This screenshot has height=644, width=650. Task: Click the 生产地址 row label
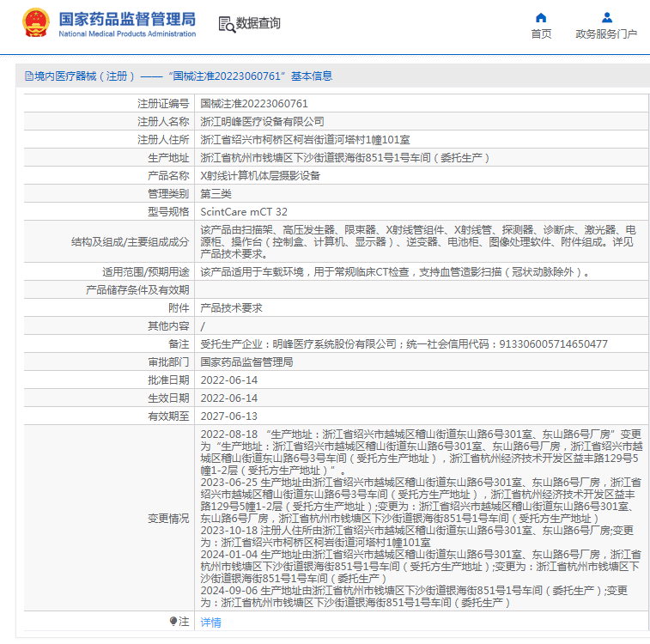coord(168,158)
